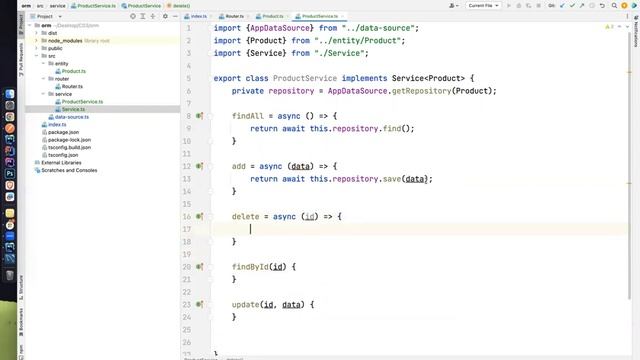Image resolution: width=640 pixels, height=360 pixels.
Task: Toggle the Bookmarks tool window tab
Action: click(21, 322)
